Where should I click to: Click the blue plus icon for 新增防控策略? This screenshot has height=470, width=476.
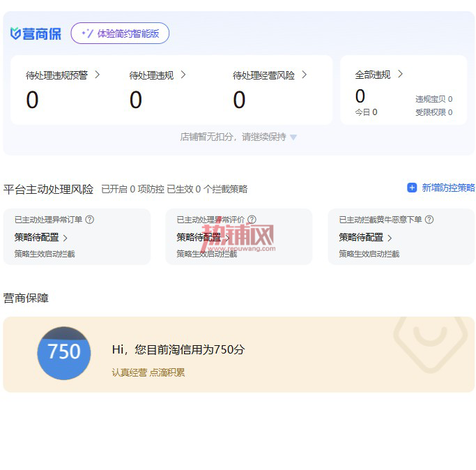tap(412, 188)
